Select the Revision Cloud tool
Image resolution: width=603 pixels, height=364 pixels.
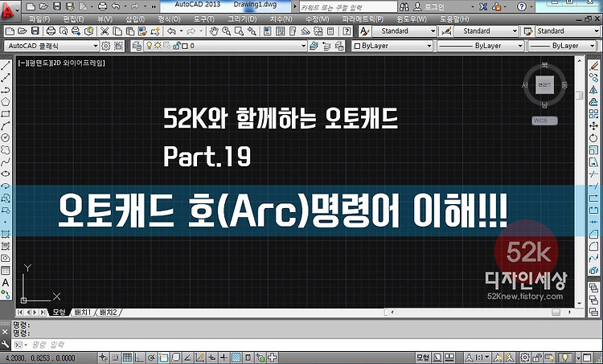(x=6, y=149)
